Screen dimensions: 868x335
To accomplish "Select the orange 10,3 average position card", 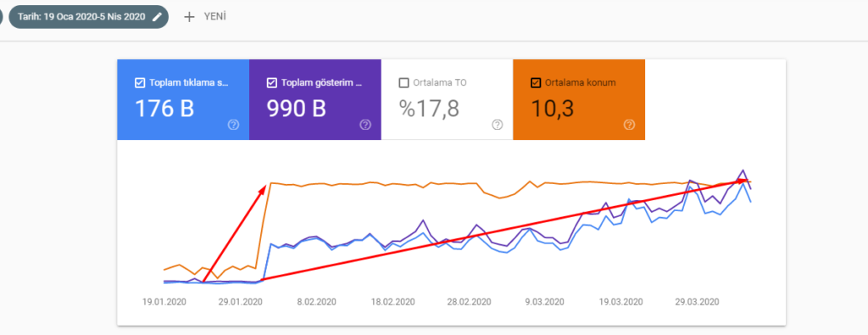I will click(x=579, y=100).
